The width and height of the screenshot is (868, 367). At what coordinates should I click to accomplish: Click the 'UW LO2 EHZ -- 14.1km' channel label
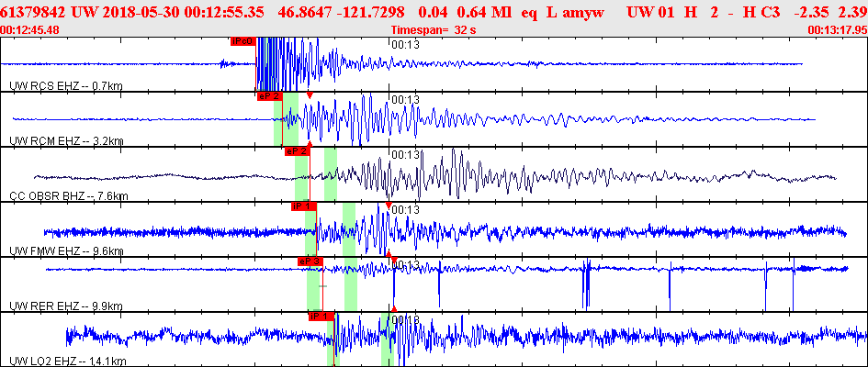click(x=69, y=361)
